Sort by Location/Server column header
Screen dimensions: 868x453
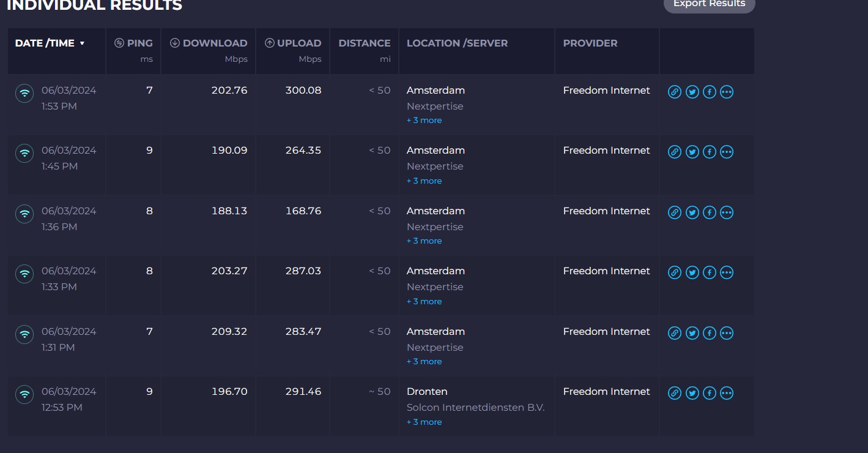(x=457, y=43)
